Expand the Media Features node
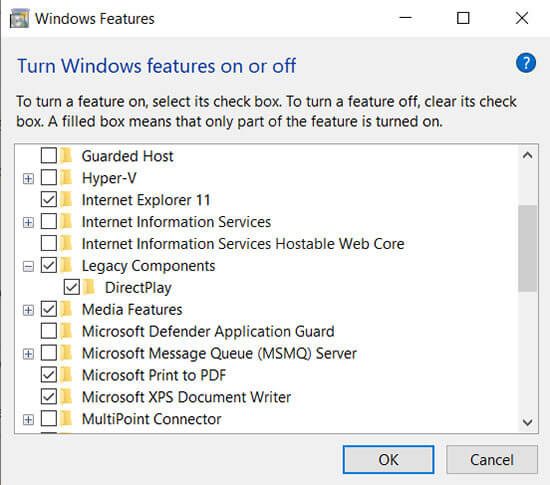 click(x=28, y=310)
